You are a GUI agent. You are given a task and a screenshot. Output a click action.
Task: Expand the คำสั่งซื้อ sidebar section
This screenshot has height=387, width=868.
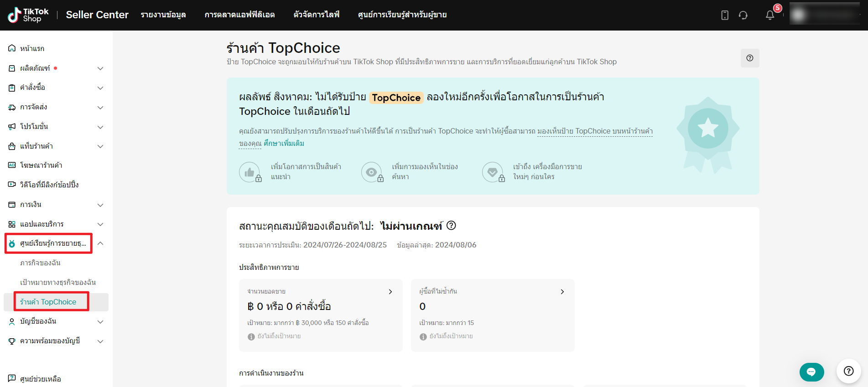(100, 88)
